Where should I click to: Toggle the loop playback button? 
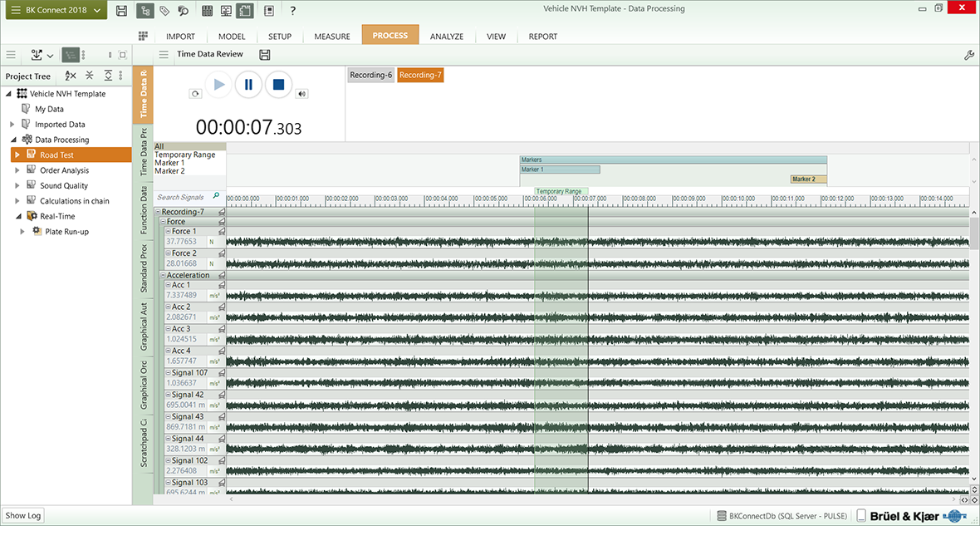[x=195, y=94]
